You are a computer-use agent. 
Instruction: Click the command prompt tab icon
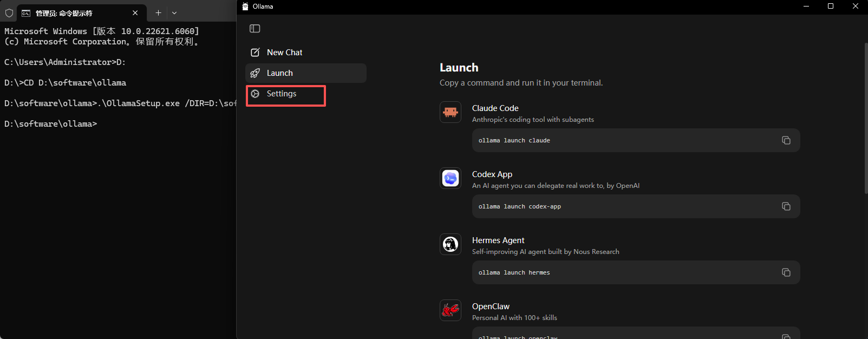(x=26, y=13)
